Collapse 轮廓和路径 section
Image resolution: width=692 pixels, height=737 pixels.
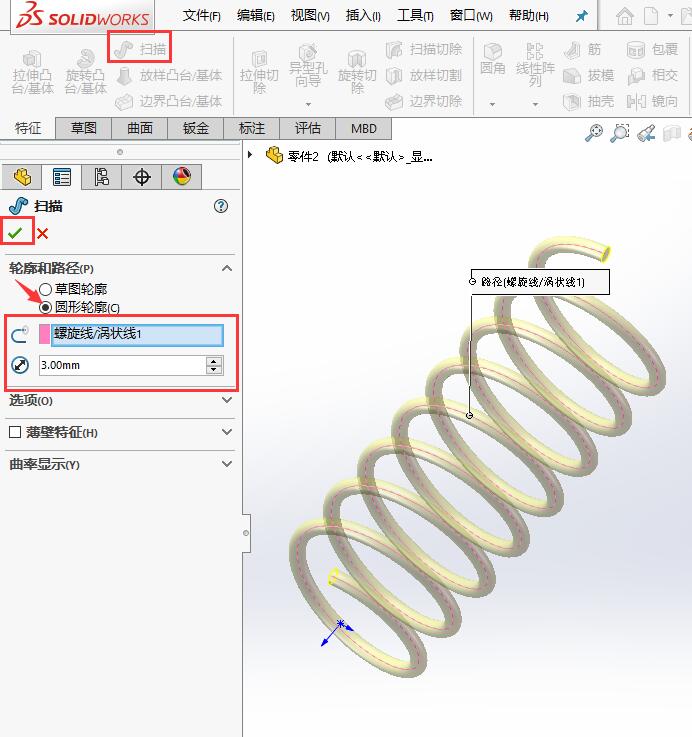(x=227, y=268)
